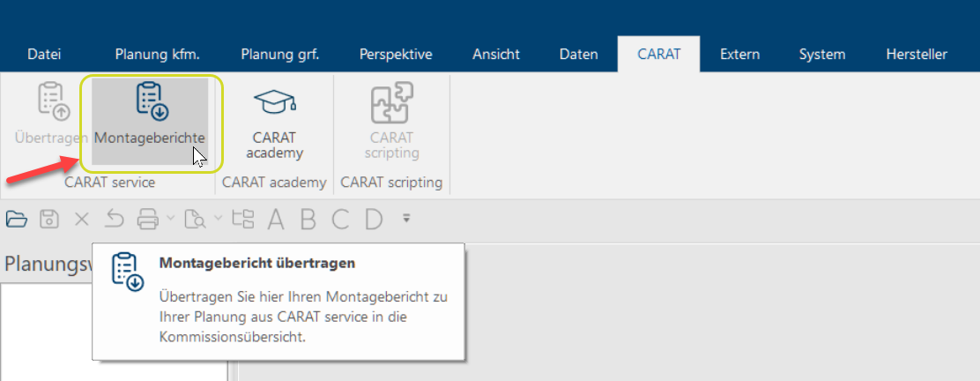Click the undo arrow toolbar icon
The image size is (980, 381).
[x=114, y=219]
